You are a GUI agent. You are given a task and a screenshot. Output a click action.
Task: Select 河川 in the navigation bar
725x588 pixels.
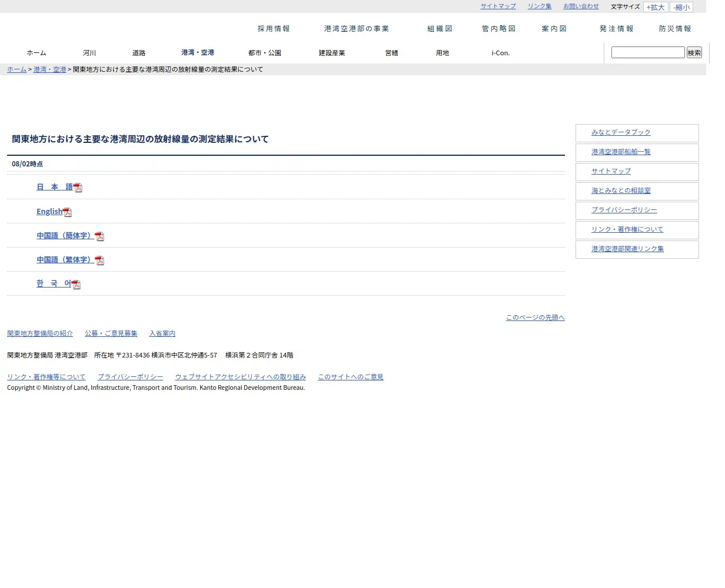[x=89, y=53]
